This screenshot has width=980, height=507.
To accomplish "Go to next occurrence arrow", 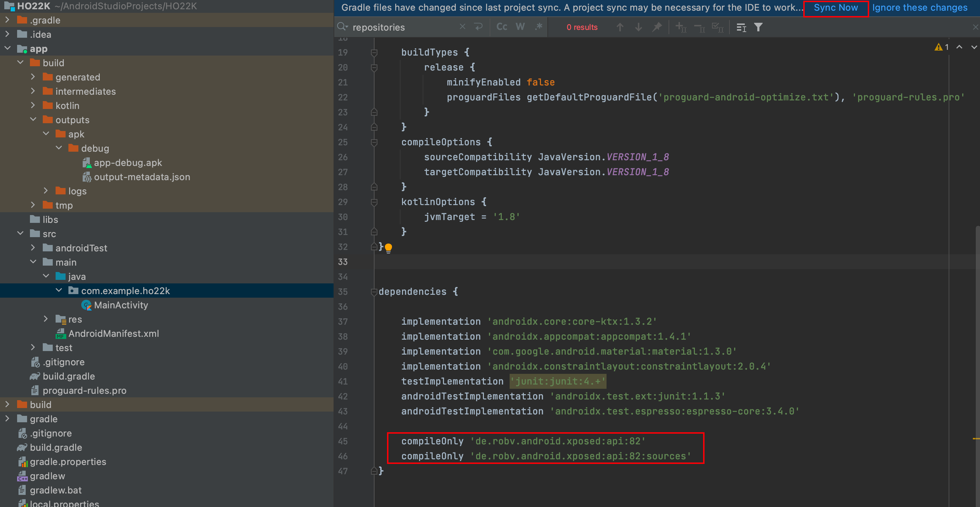I will tap(639, 27).
